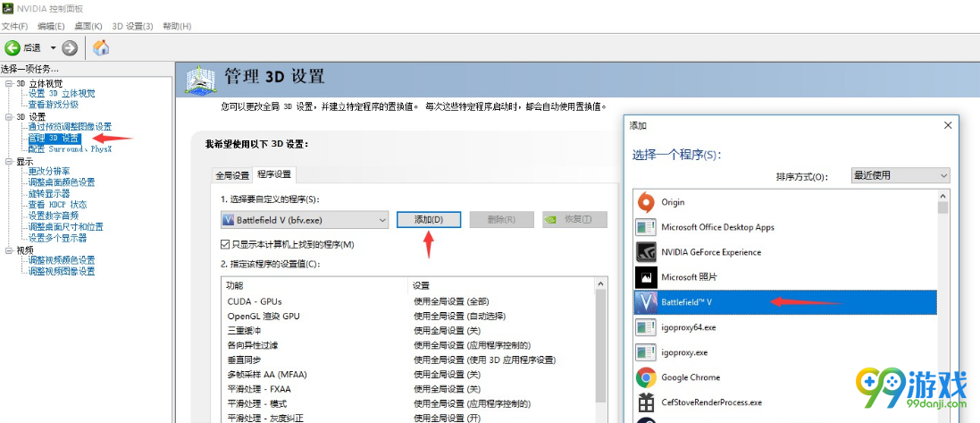
Task: Select the igoproxy64.exe program icon
Action: [x=646, y=327]
